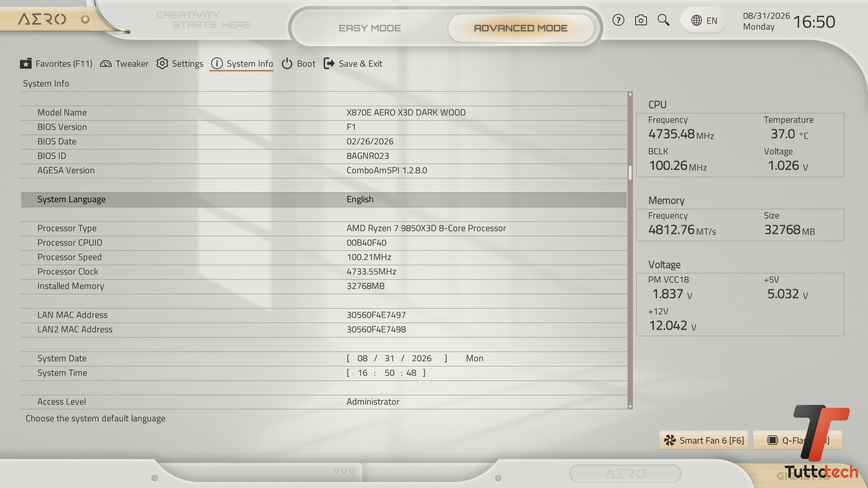Click the CPU temperature reading 37.0 °C
The width and height of the screenshot is (868, 488).
tap(789, 134)
